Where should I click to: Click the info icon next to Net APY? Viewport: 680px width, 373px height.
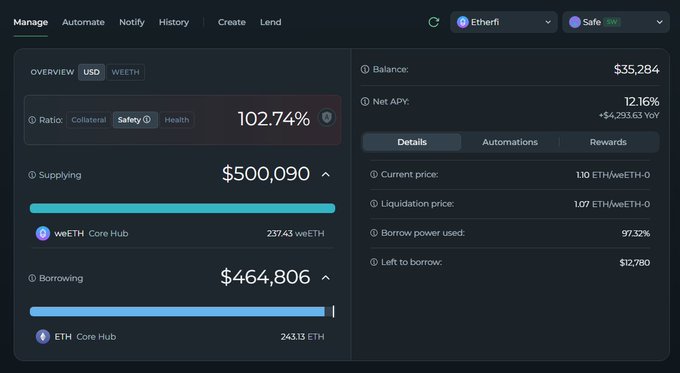[365, 101]
